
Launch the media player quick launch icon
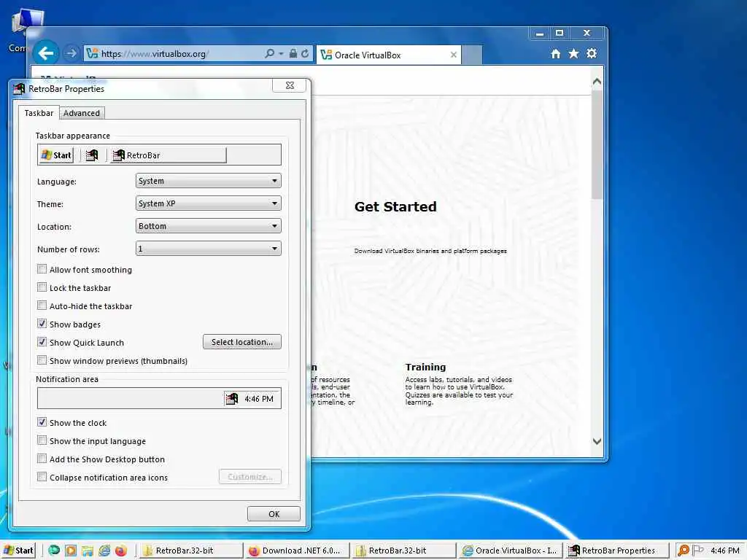71,551
